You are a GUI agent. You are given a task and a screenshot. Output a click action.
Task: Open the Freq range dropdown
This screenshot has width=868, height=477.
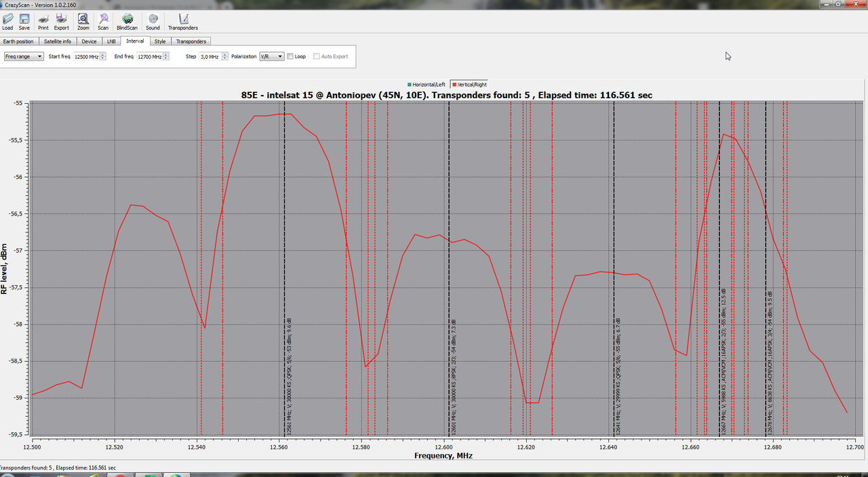24,57
